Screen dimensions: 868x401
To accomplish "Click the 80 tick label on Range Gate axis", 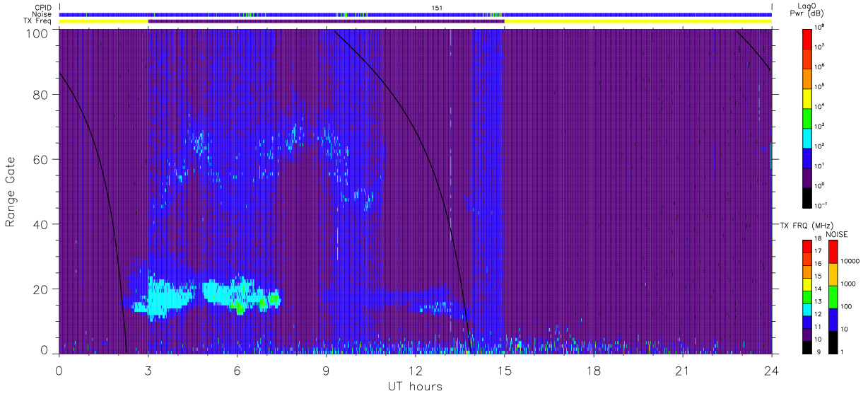I will [x=41, y=95].
